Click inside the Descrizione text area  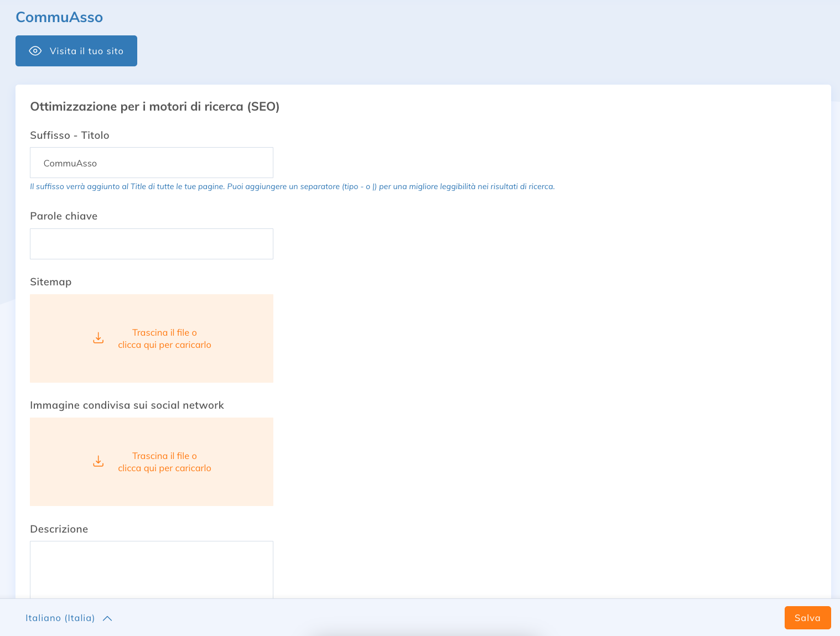coord(152,569)
